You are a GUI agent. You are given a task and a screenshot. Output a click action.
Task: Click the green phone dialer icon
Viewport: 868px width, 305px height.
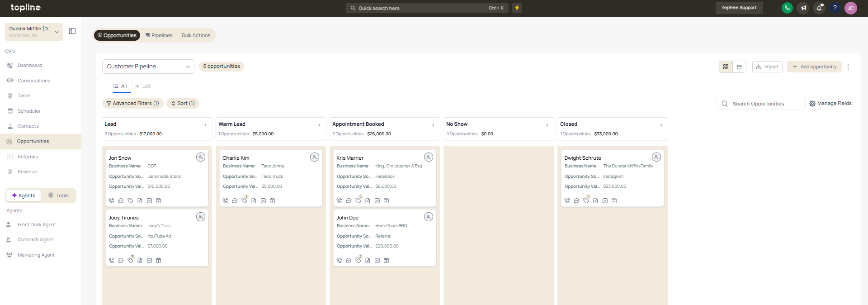coord(787,8)
